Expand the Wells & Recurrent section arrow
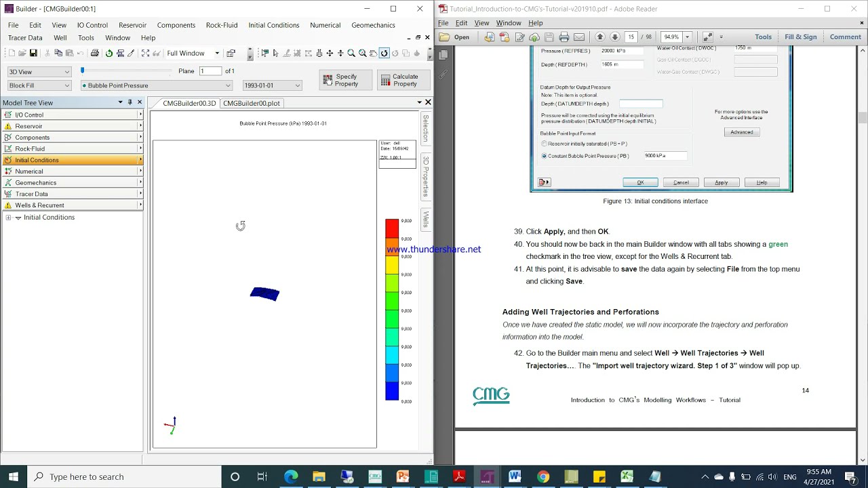This screenshot has height=488, width=868. 140,205
